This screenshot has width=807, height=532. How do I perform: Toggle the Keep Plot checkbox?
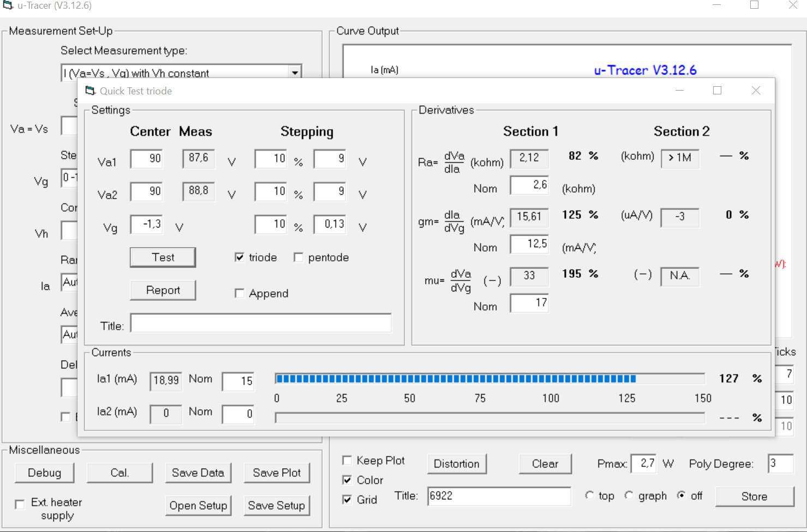[x=347, y=460]
